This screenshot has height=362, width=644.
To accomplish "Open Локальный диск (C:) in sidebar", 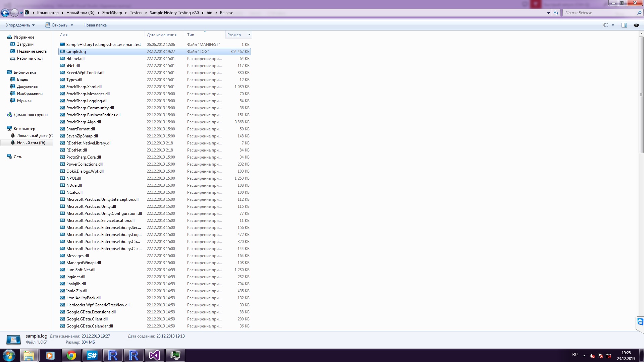I will (x=35, y=136).
